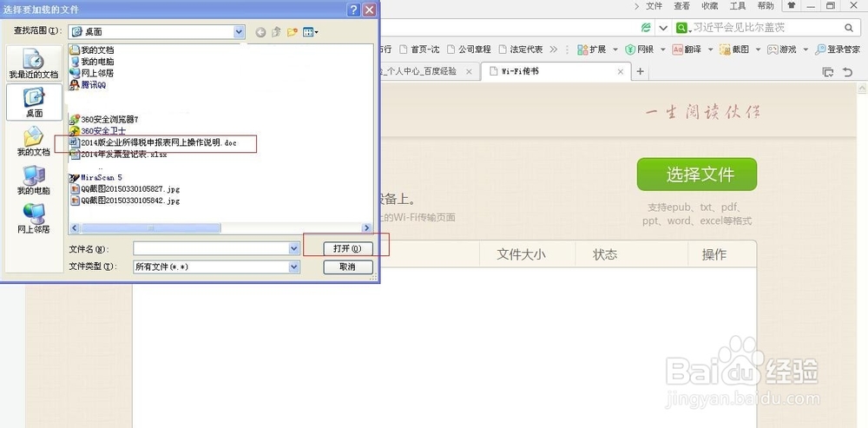Click the browser search magnifier icon
Viewport: 868px width, 428px height.
coord(849,28)
